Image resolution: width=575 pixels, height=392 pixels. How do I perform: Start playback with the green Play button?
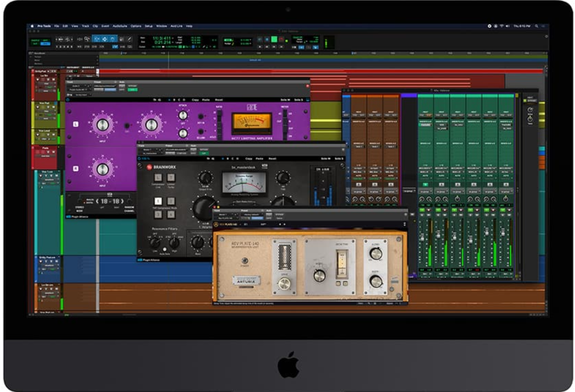[274, 39]
